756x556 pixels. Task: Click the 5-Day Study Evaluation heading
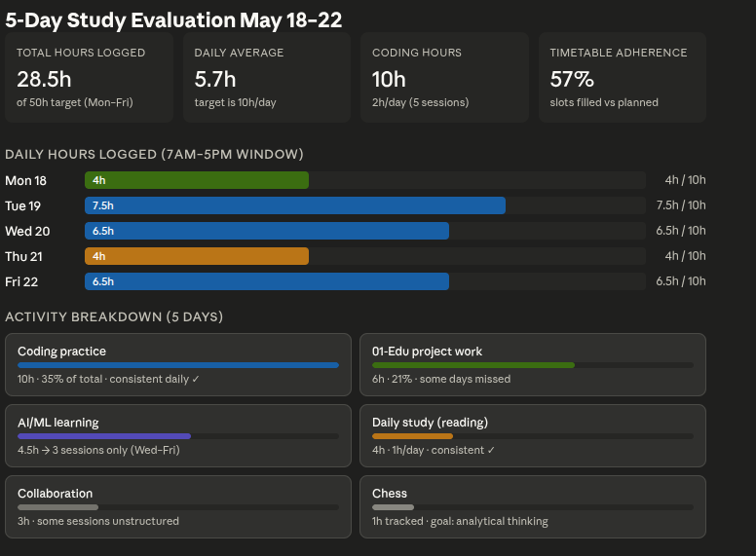pyautogui.click(x=173, y=20)
